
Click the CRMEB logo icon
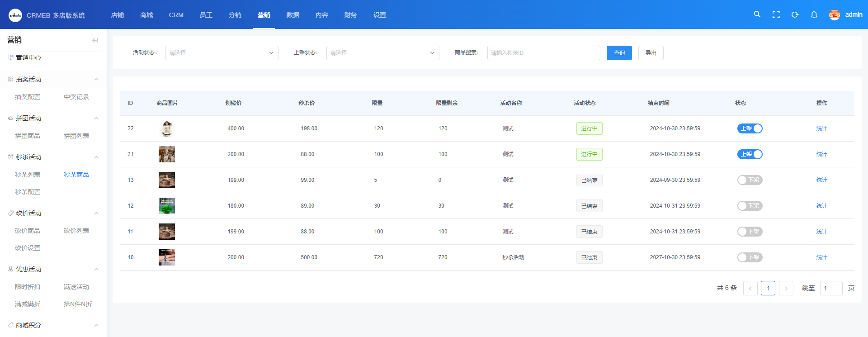[x=15, y=15]
